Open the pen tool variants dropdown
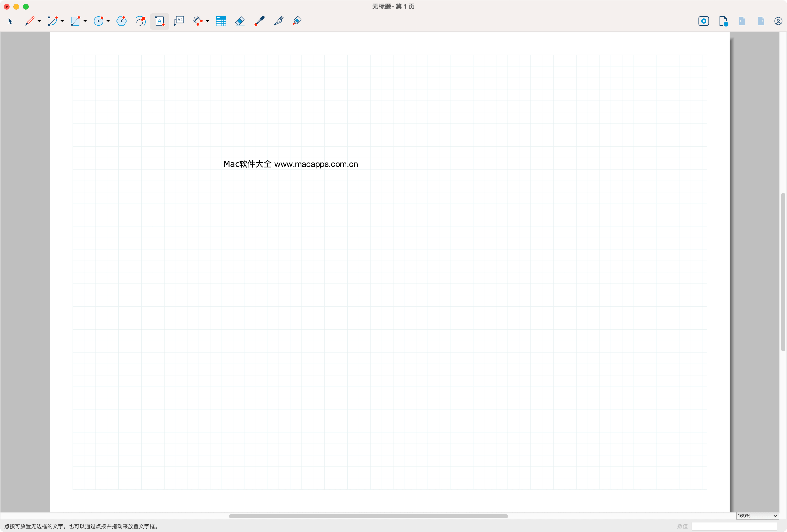 [39, 21]
